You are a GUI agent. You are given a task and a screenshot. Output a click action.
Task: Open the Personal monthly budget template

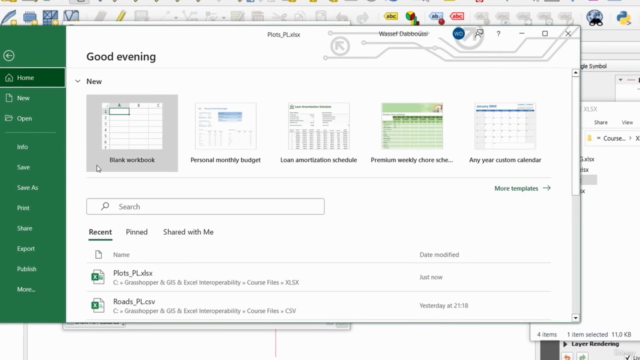225,133
